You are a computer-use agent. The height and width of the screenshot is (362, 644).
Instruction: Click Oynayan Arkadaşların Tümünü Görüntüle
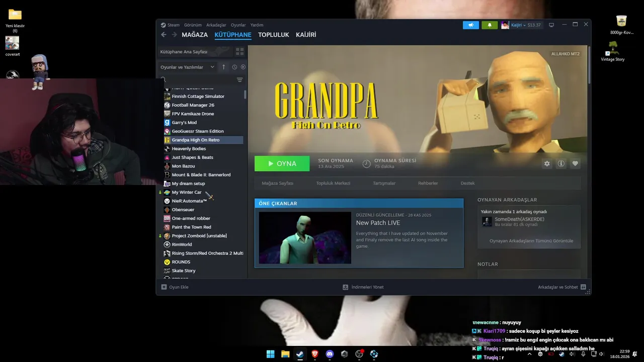pos(531,241)
